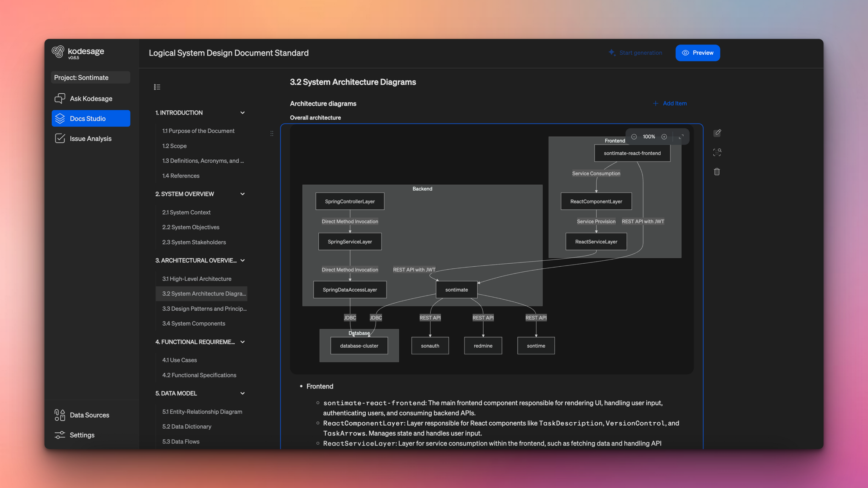This screenshot has height=488, width=868.
Task: Select the edit pencil icon beside the diagram
Action: [717, 133]
